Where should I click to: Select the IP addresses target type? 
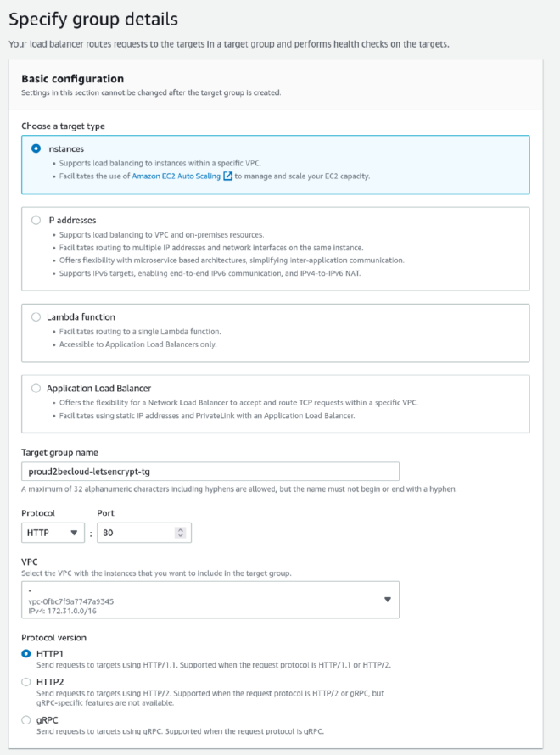36,220
